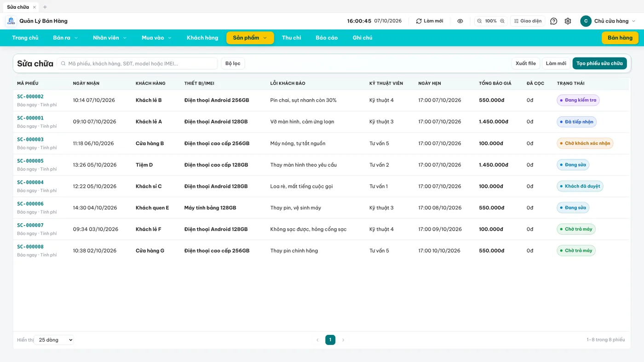Screen dimensions: 644x362
Task: Open the settings gear icon
Action: coord(568,21)
